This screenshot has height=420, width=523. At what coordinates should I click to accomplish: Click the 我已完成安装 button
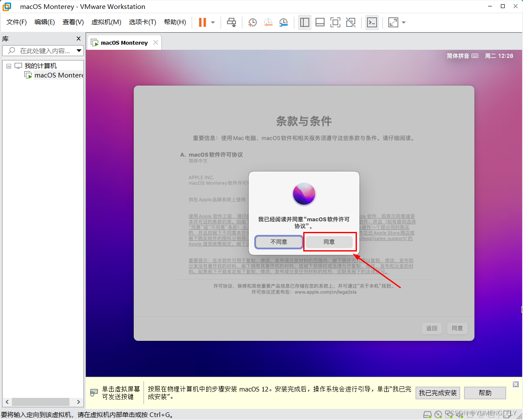pyautogui.click(x=438, y=393)
